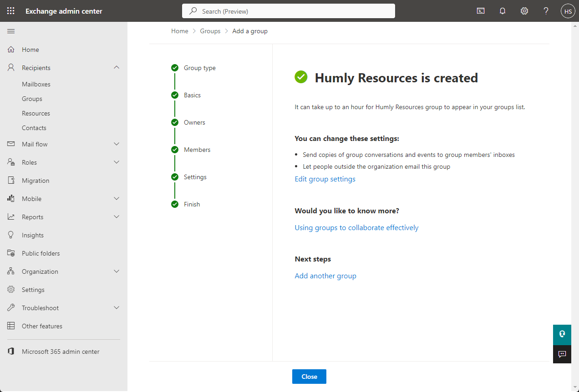The width and height of the screenshot is (579, 392).
Task: Go to Mailboxes in sidebar
Action: (36, 84)
